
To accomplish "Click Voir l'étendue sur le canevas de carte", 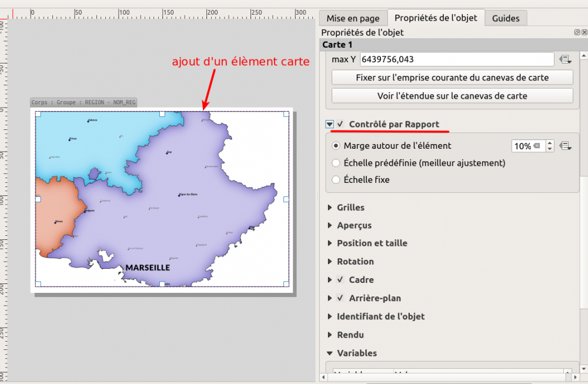I will pos(452,95).
